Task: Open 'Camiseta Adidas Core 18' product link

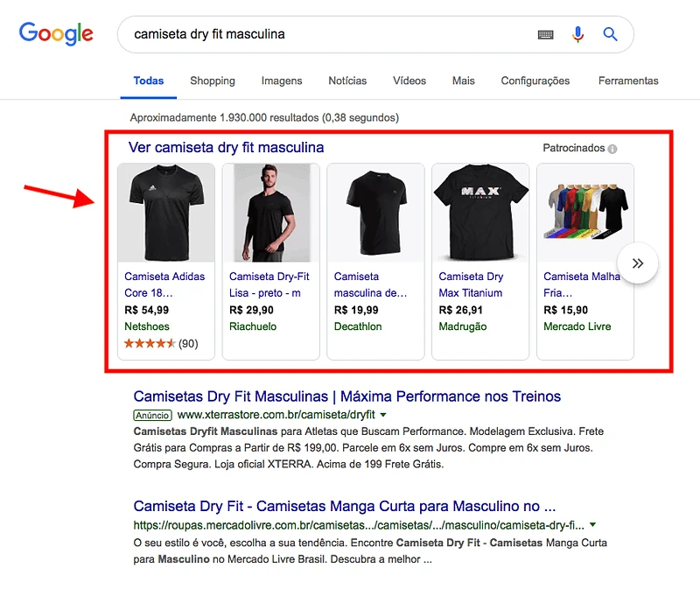Action: [x=164, y=284]
